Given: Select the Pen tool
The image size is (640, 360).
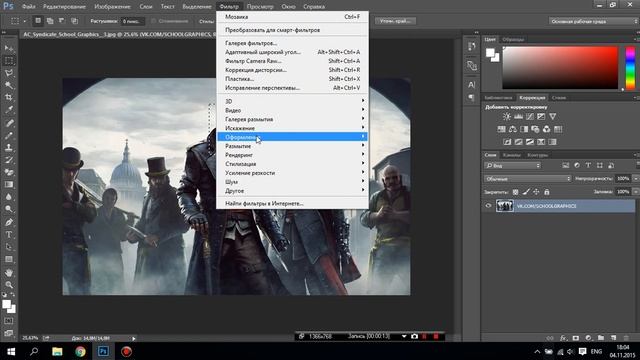Looking at the screenshot, I should (9, 222).
